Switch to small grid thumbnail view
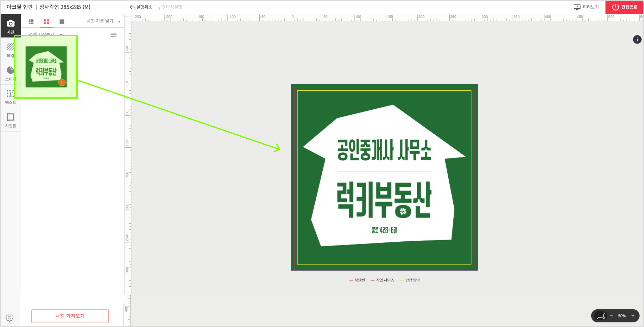 coord(31,21)
